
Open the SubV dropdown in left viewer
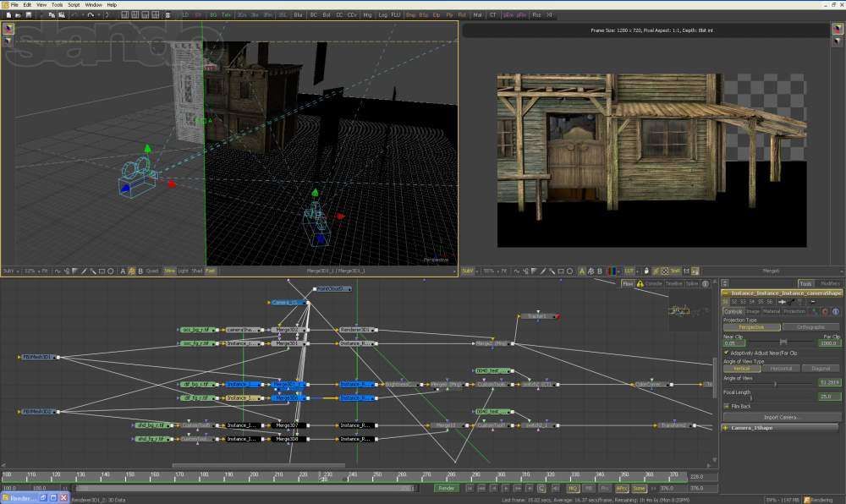[x=10, y=271]
